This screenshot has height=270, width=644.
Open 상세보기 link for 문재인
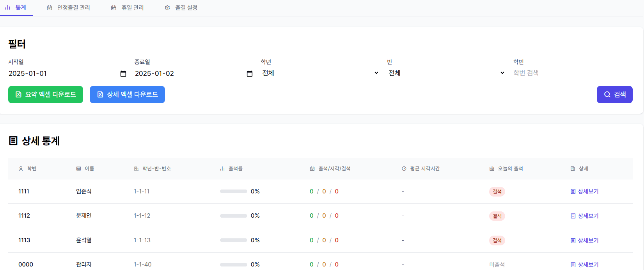coord(587,216)
